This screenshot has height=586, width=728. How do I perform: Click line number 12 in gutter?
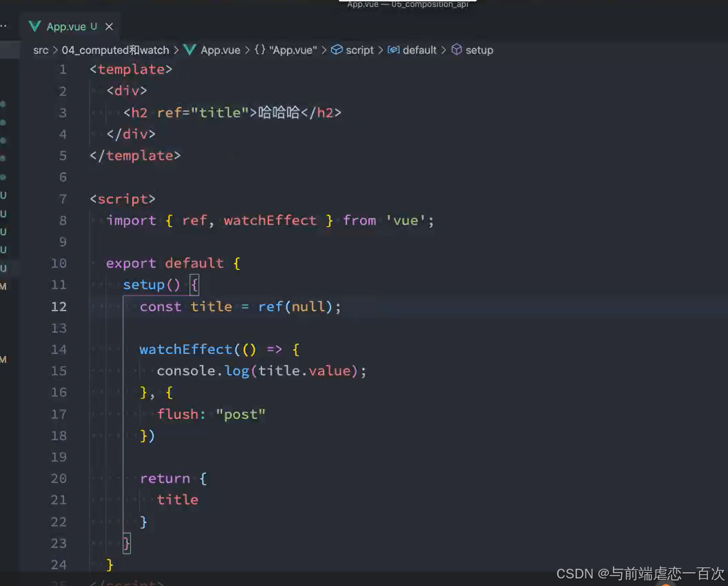tap(59, 307)
